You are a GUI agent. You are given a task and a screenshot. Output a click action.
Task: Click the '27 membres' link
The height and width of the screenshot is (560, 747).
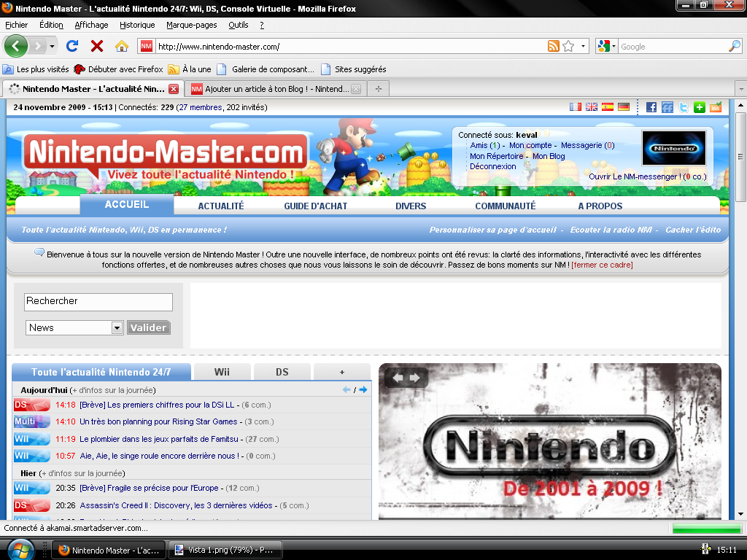(x=201, y=107)
